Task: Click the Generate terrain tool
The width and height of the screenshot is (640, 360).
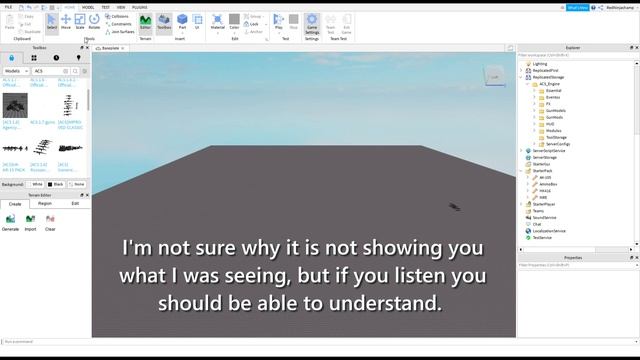Action: pos(11,223)
